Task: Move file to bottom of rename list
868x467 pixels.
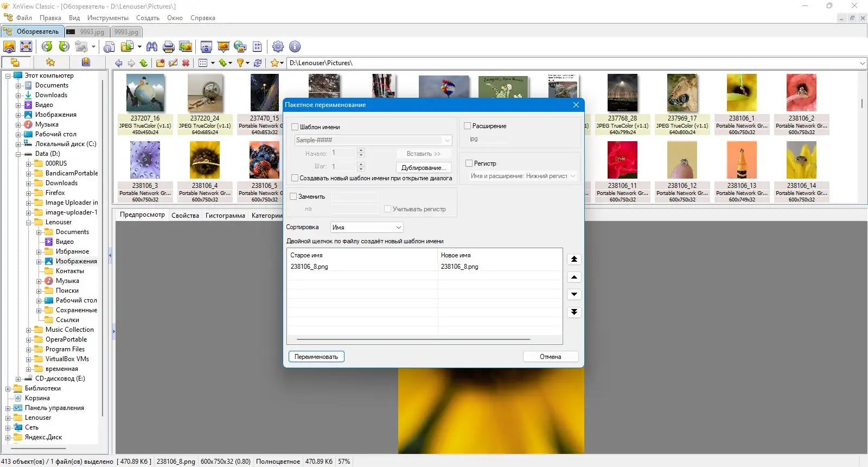Action: coord(574,312)
